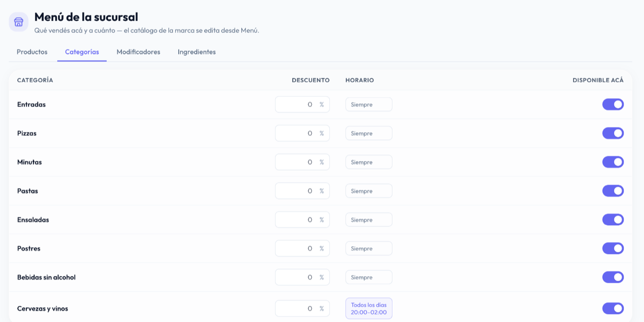
Task: Open the Modificadores tab
Action: click(x=138, y=52)
